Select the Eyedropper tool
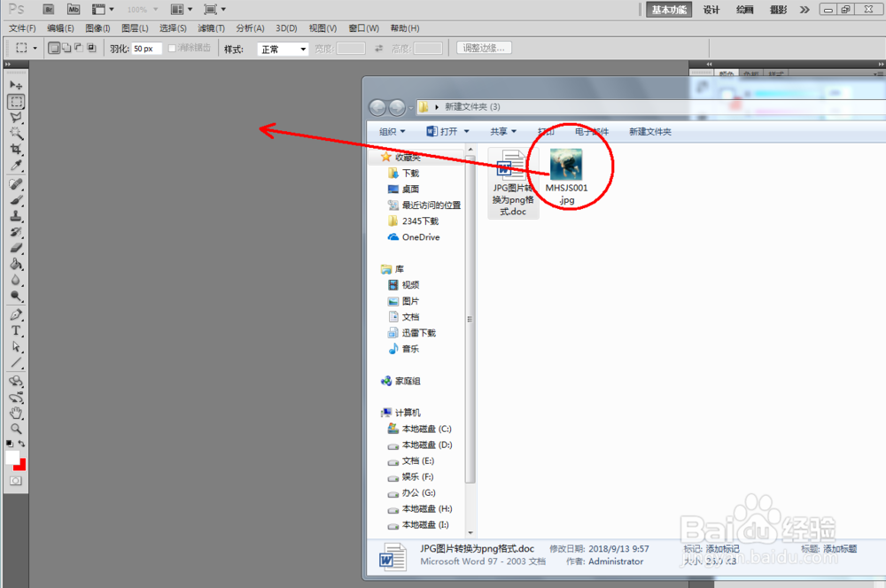The width and height of the screenshot is (886, 588). [16, 165]
